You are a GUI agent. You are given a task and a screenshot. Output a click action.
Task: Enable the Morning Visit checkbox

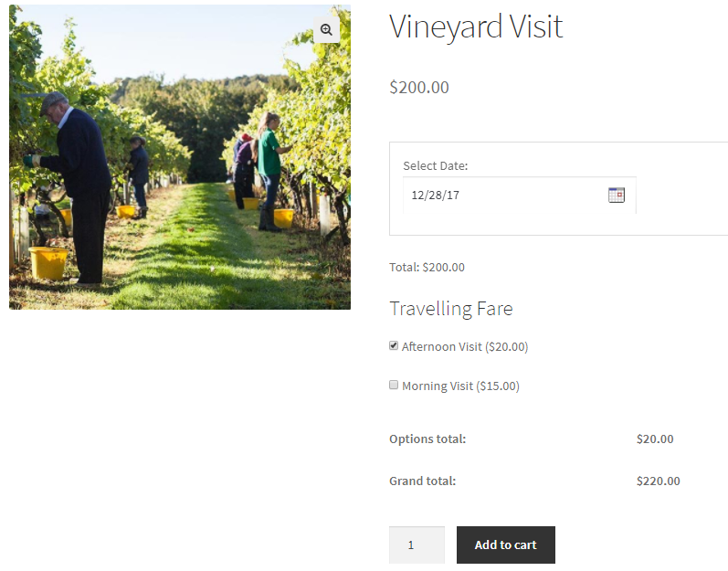[394, 385]
